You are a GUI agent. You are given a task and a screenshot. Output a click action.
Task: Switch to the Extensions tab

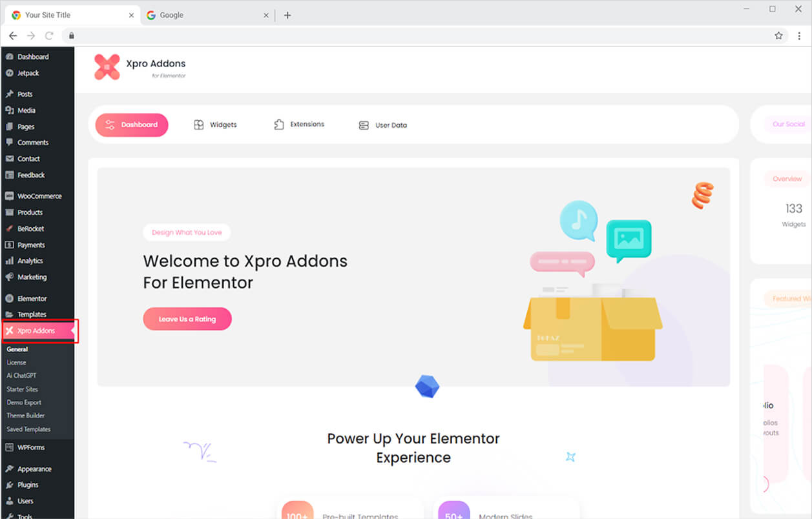[x=299, y=125]
